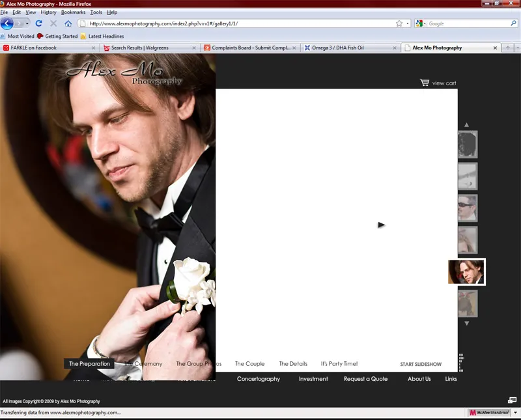The image size is (521, 420).
Task: Click the Firefox back arrow button
Action: 7,23
